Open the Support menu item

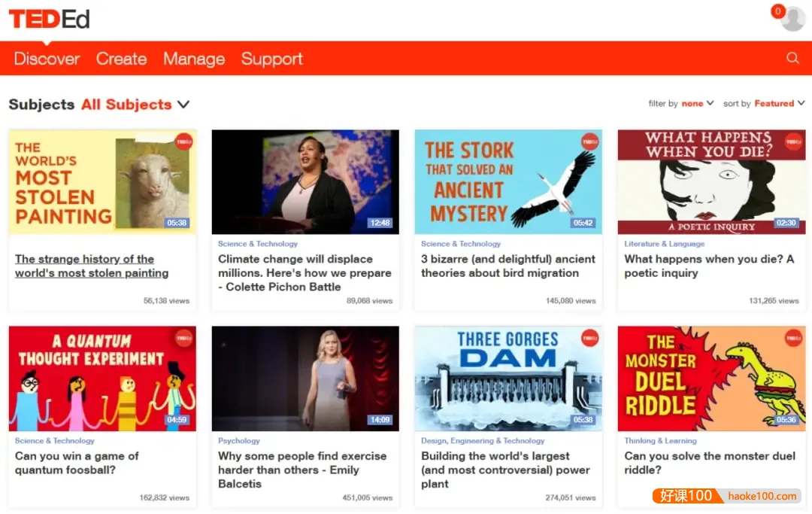[272, 59]
